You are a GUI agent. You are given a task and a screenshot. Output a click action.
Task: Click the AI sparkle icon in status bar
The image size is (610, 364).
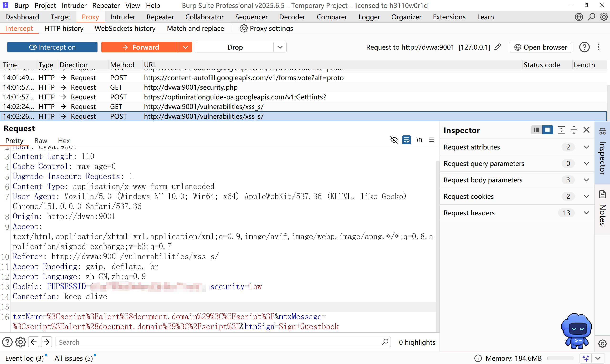586,358
